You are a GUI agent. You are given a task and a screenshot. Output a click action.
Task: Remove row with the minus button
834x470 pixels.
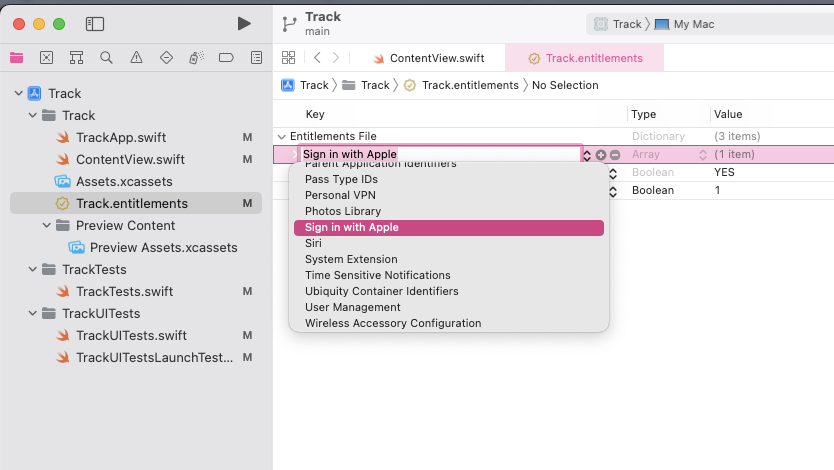(615, 155)
